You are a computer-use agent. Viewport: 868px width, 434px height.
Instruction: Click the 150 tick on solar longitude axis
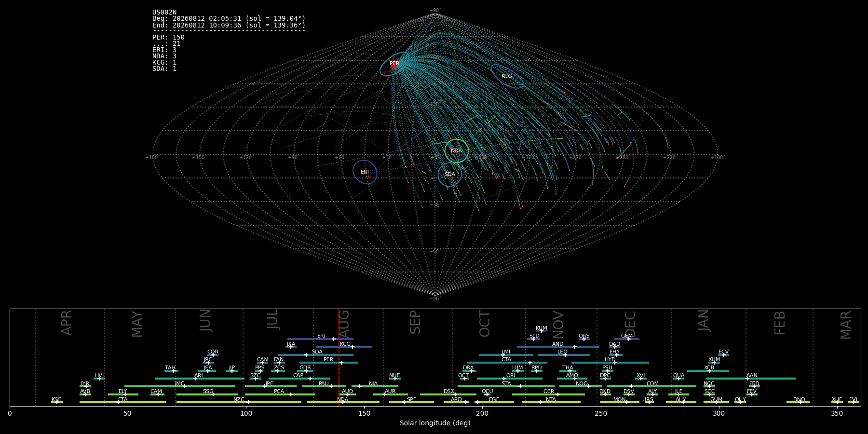(364, 413)
